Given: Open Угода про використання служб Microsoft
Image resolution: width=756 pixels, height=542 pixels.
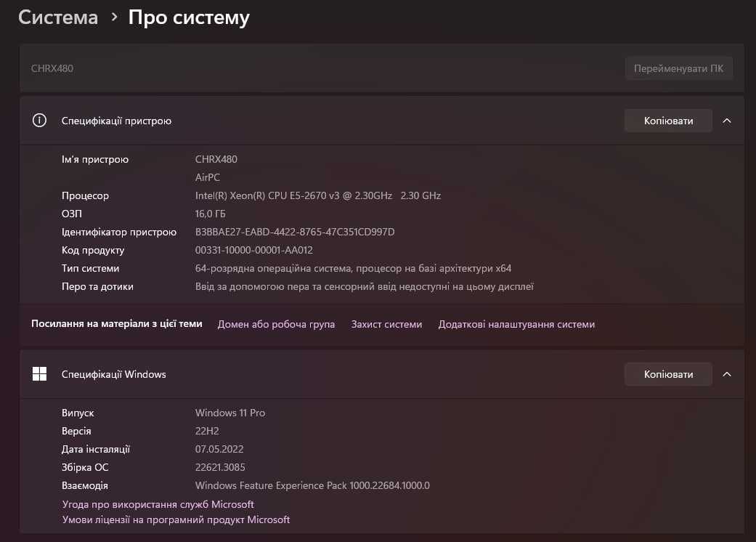Looking at the screenshot, I should pyautogui.click(x=158, y=504).
